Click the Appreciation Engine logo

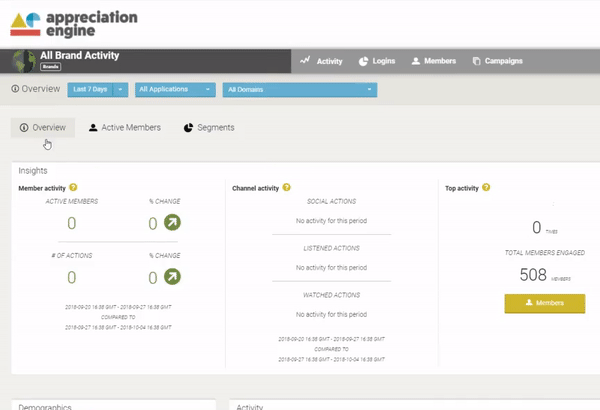point(74,25)
